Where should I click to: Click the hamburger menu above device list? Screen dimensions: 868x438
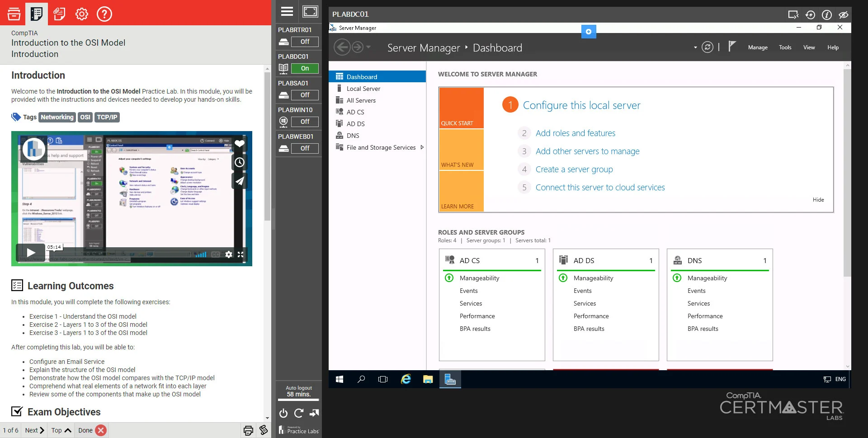(287, 11)
